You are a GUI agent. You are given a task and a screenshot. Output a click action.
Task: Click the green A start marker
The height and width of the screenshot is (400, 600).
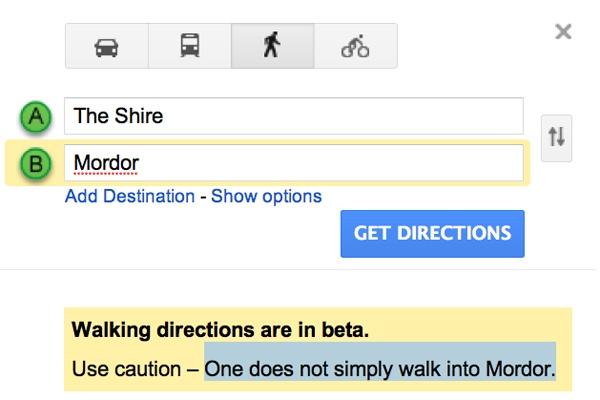(36, 116)
